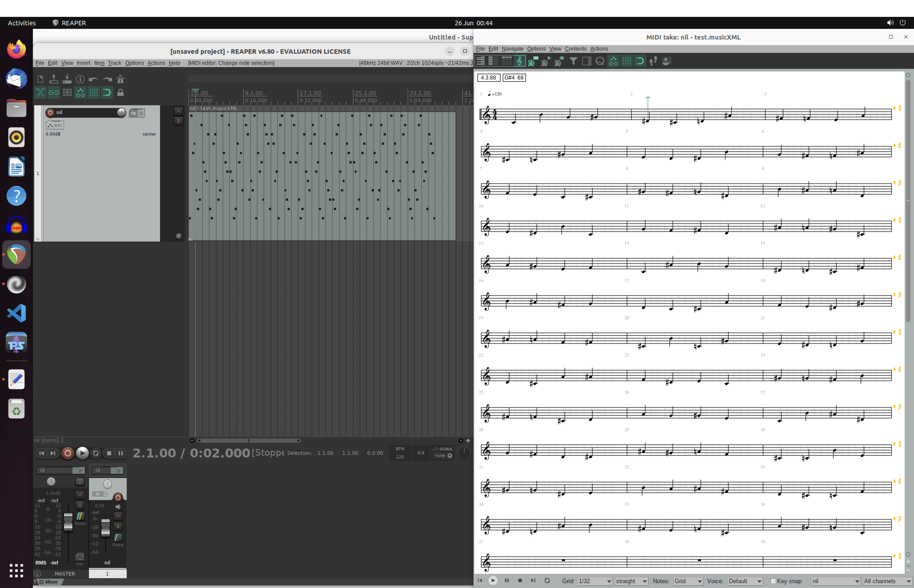Switch the MIDI editor to notation view
The height and width of the screenshot is (588, 914).
coord(520,61)
